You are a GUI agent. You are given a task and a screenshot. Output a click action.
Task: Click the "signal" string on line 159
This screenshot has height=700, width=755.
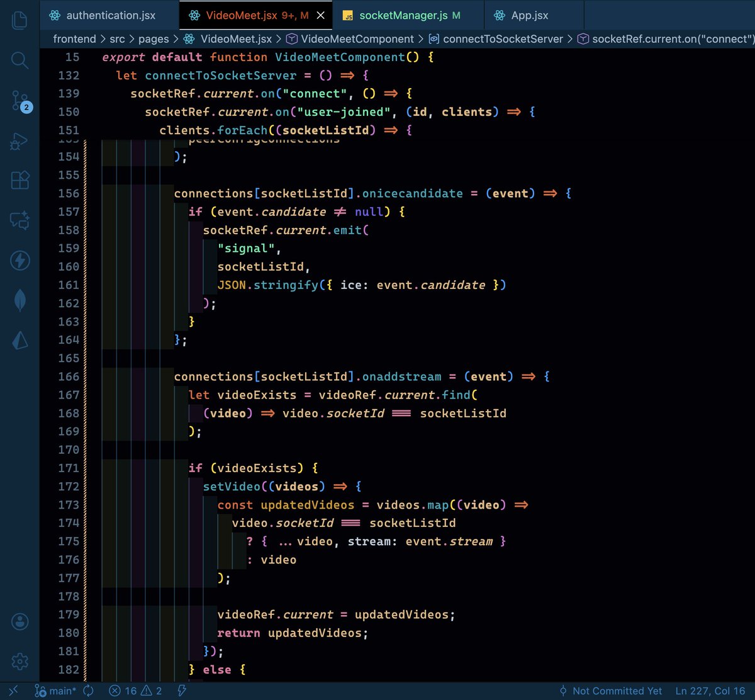(x=246, y=248)
